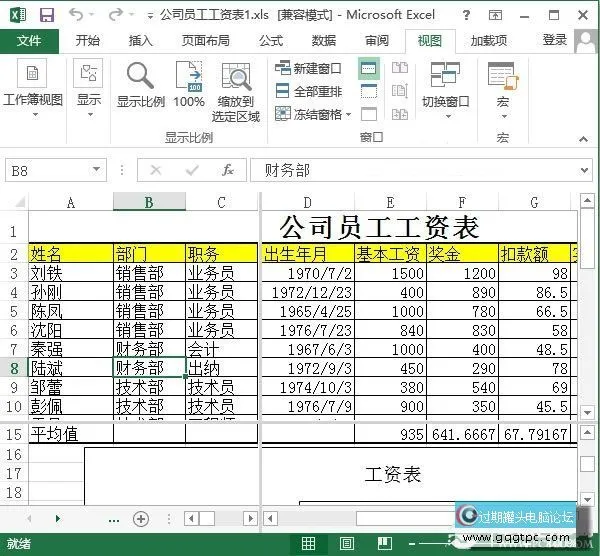Click the Undo arrow icon
This screenshot has width=600, height=556.
point(77,15)
